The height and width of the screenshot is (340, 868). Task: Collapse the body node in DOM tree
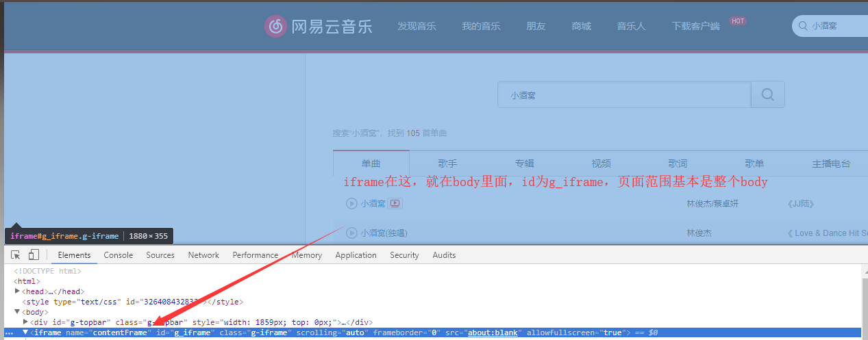(18, 311)
